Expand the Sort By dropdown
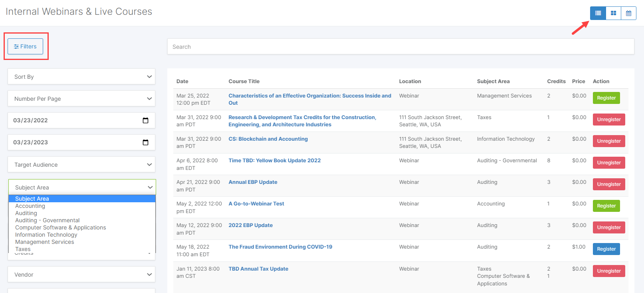This screenshot has width=644, height=293. [x=81, y=77]
